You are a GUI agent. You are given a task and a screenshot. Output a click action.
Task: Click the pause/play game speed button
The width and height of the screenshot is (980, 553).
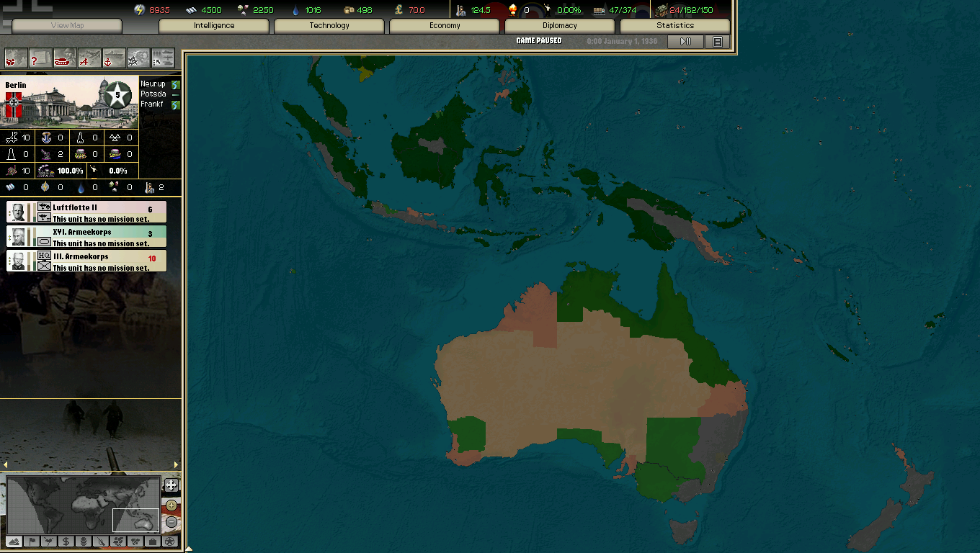tap(685, 42)
